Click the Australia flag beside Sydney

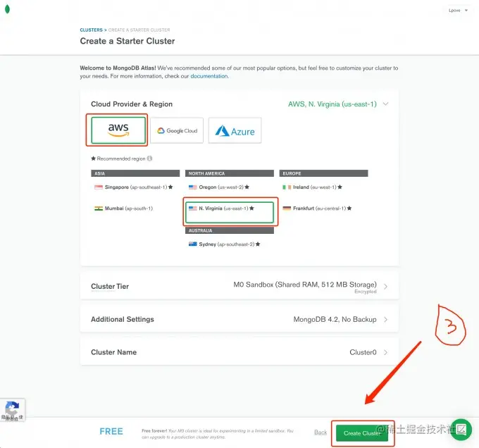tap(193, 244)
